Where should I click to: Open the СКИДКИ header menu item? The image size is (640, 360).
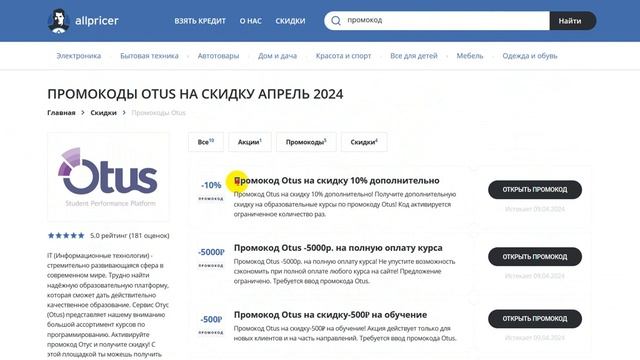(x=290, y=21)
